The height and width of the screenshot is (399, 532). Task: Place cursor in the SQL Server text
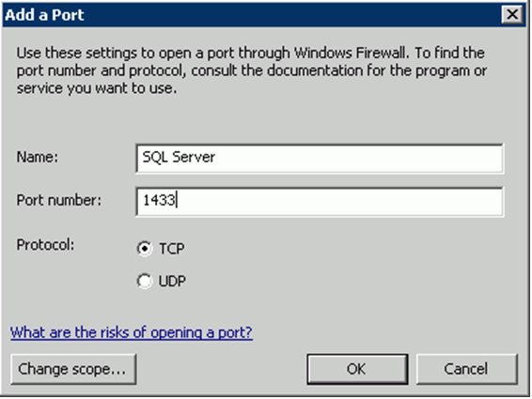[x=179, y=158]
